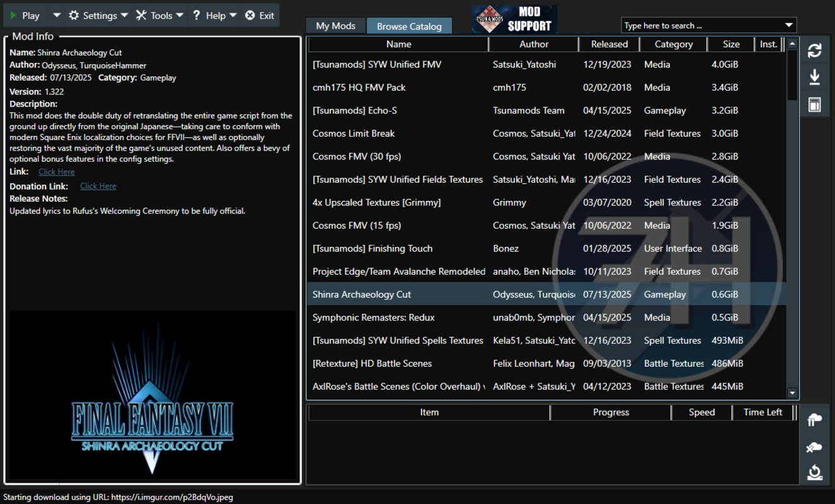Open the Play dropdown arrow
Viewport: 835px width, 504px height.
tap(56, 15)
